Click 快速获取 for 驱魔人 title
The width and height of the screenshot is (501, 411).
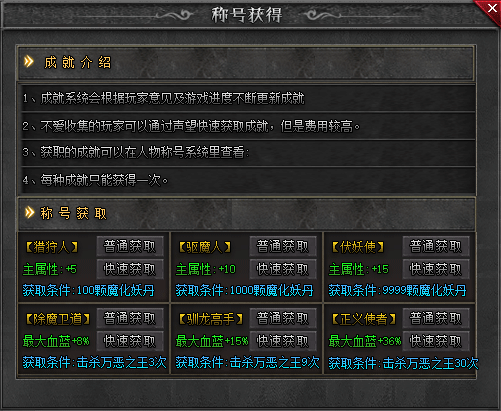click(x=283, y=269)
